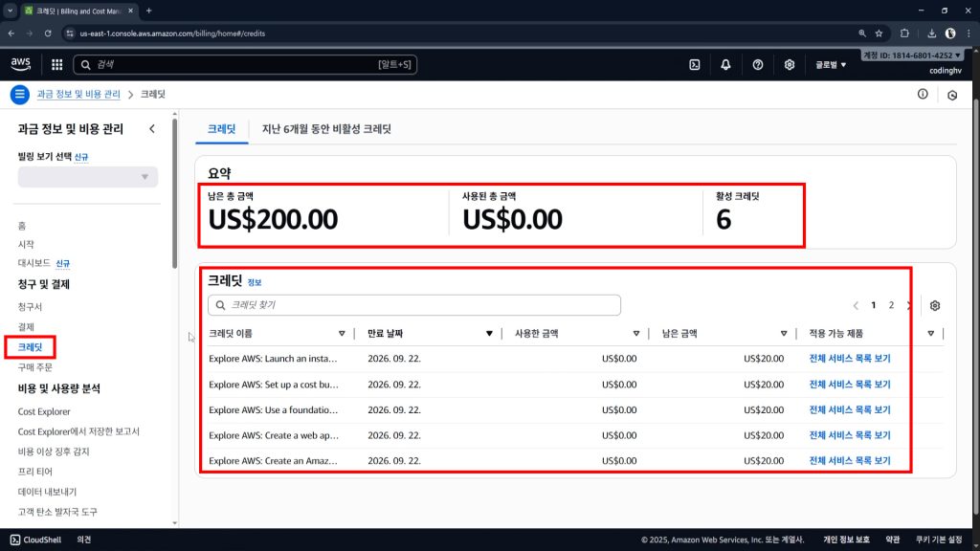Open the account ID dropdown menu
The width and height of the screenshot is (980, 551).
pos(912,55)
